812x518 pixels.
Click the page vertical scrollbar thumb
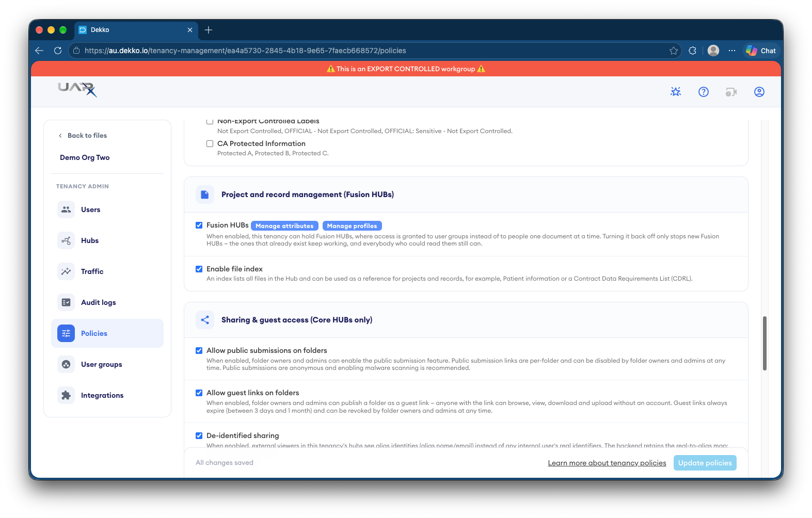(x=765, y=343)
